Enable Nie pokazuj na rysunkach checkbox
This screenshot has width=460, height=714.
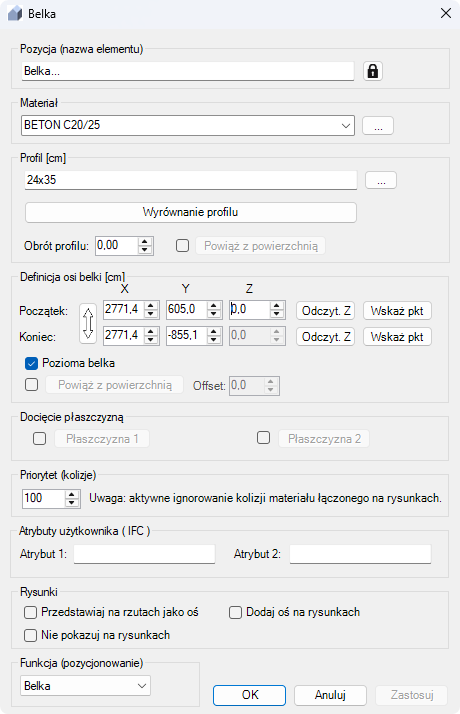[31, 635]
